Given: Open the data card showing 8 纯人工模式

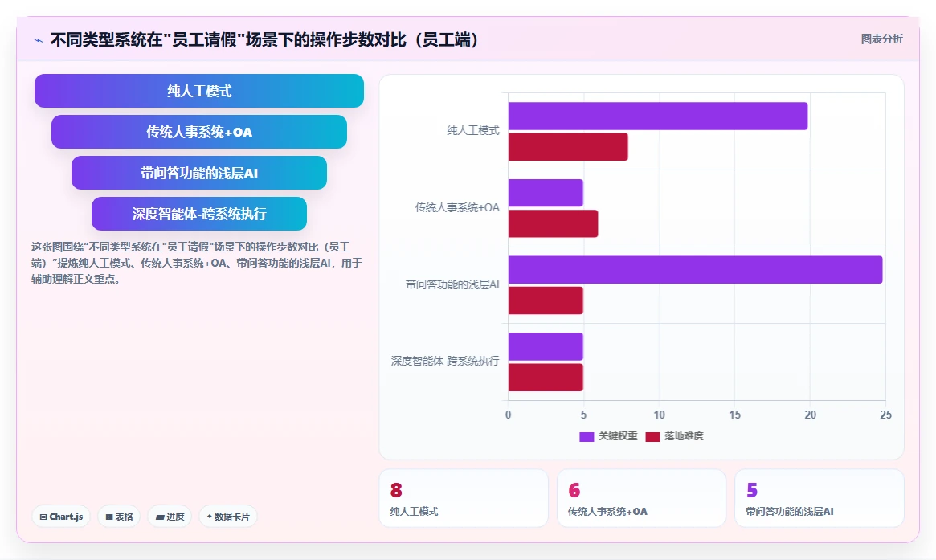Looking at the screenshot, I should click(x=464, y=498).
